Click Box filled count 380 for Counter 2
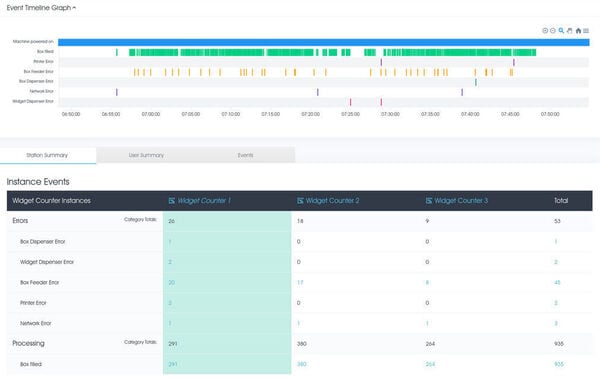 [x=302, y=364]
